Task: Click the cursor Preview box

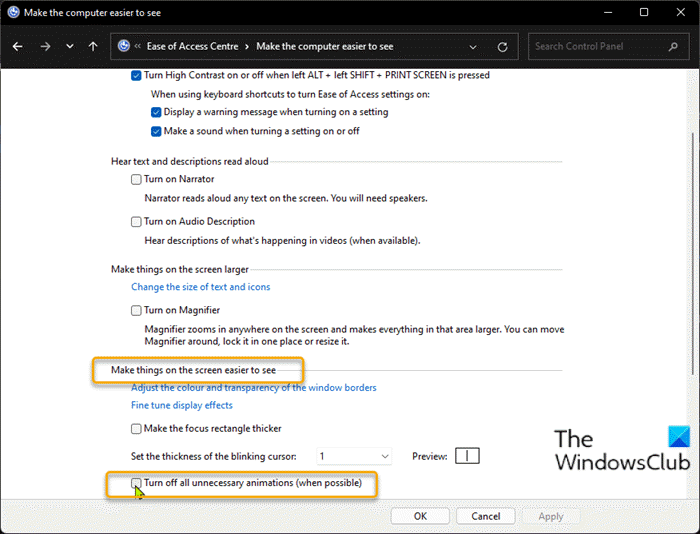Action: click(x=467, y=456)
